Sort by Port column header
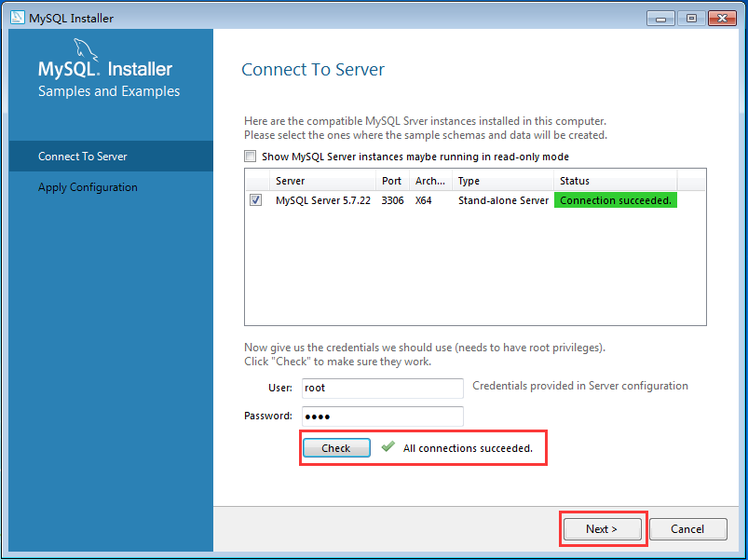 [392, 181]
